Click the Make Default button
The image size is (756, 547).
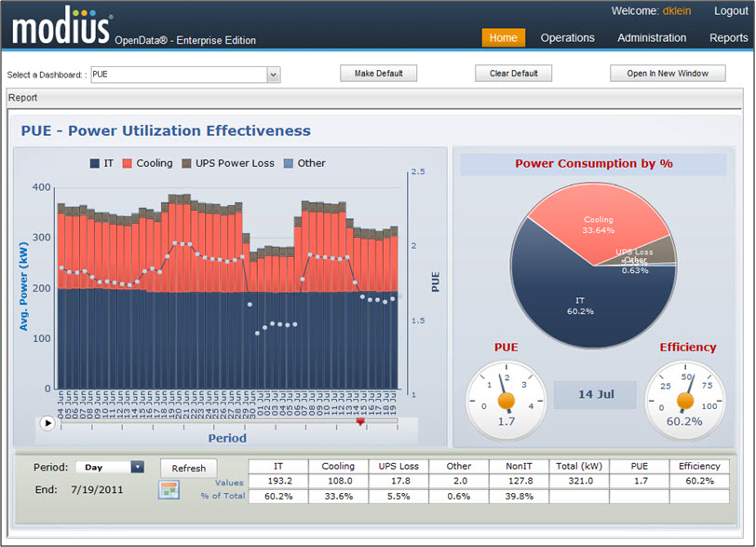point(378,74)
